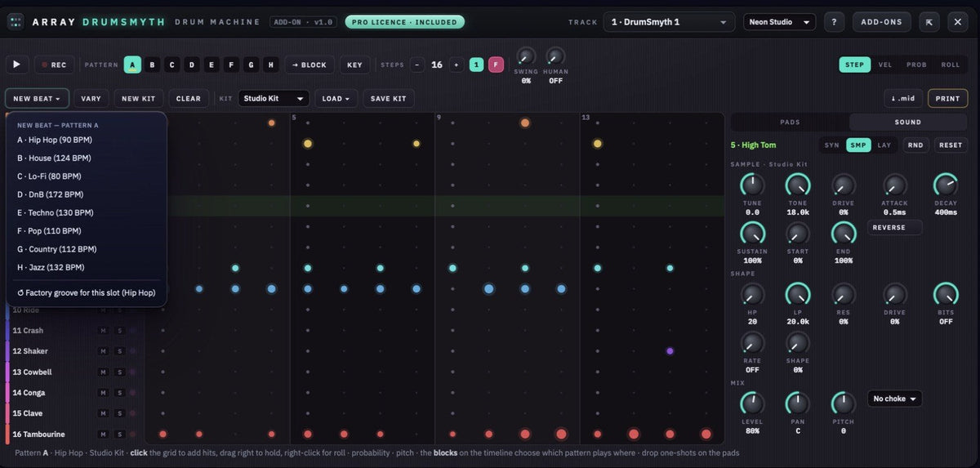Choose D · DnB (172 BPM)
Viewport: 980px width, 468px height.
point(86,194)
